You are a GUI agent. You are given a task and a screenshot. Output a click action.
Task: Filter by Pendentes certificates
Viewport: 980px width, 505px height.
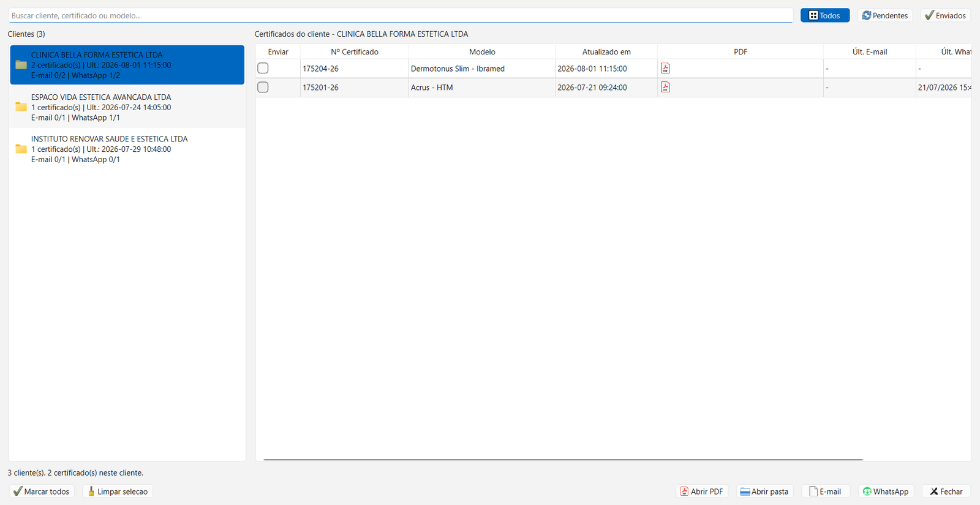(885, 15)
